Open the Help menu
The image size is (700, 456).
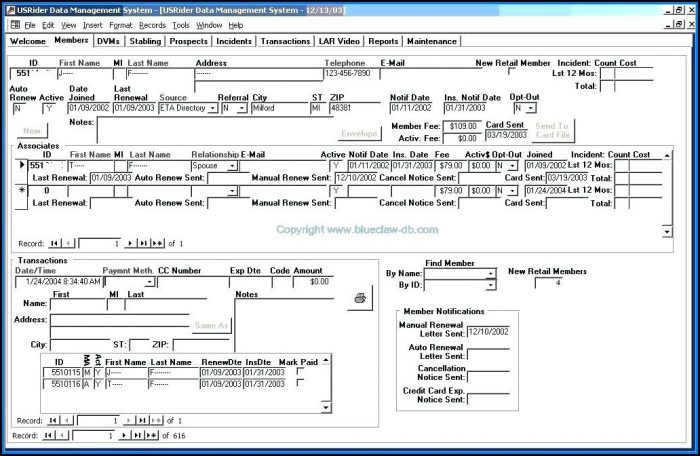(236, 25)
